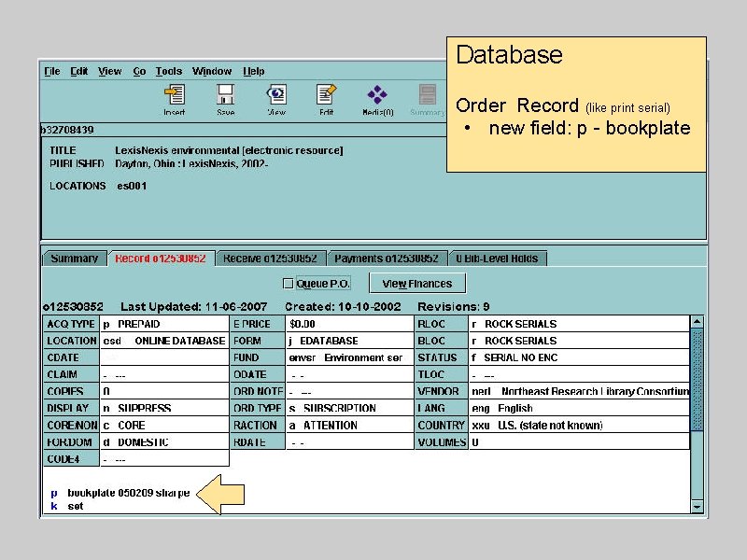The image size is (747, 560).
Task: Click the DISPLAY field SUPPRESS
Action: (164, 409)
